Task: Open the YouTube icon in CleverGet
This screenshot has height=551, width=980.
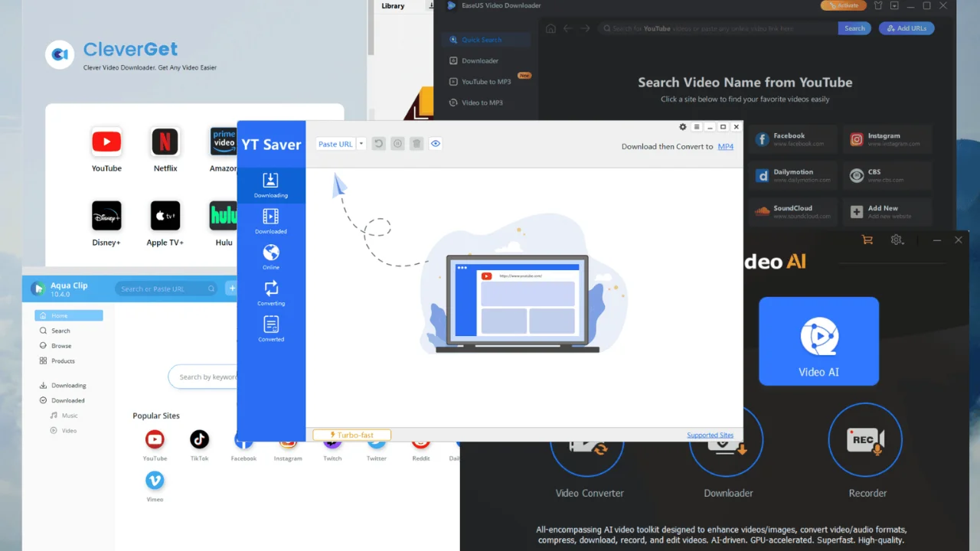Action: point(106,142)
